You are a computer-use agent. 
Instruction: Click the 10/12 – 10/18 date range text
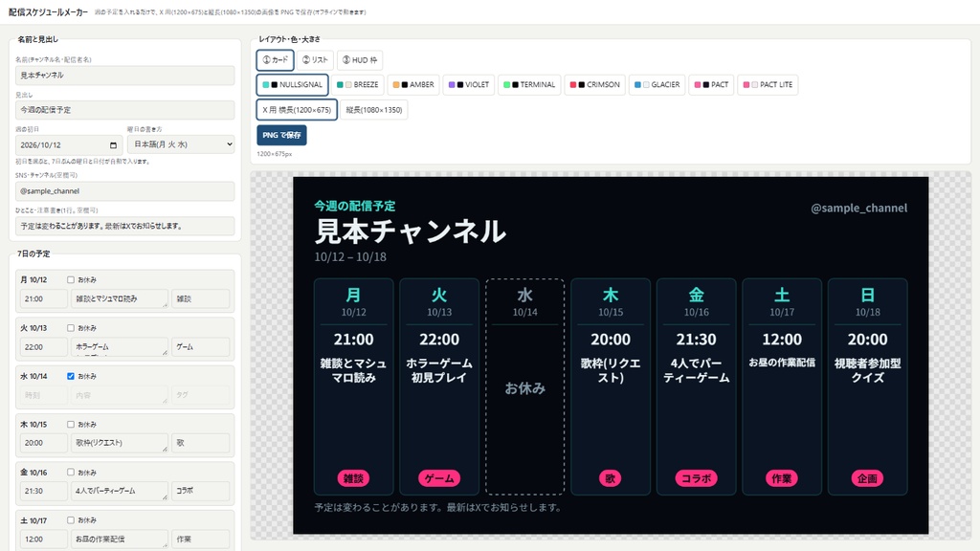click(350, 256)
